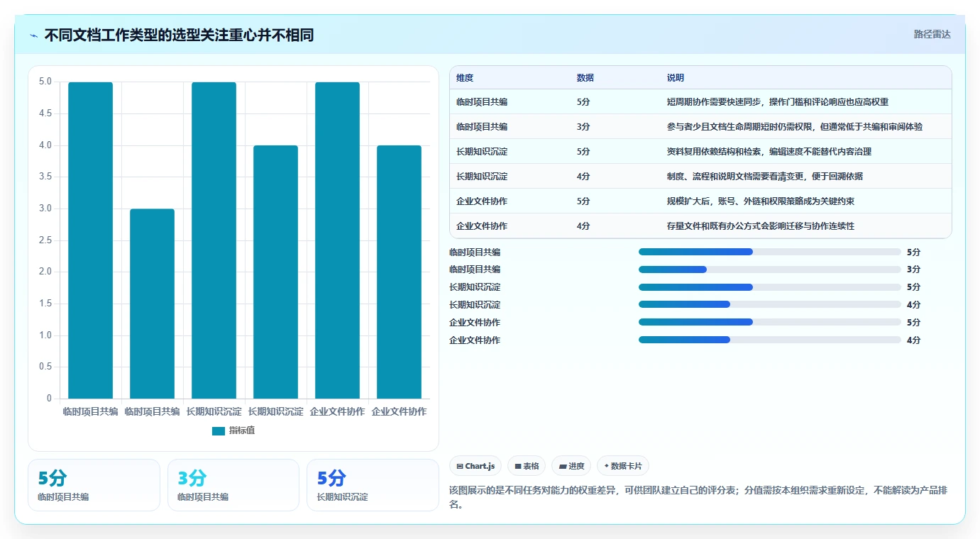Toggle the 指标值 legend item under the chart
The height and width of the screenshot is (539, 980).
(233, 430)
